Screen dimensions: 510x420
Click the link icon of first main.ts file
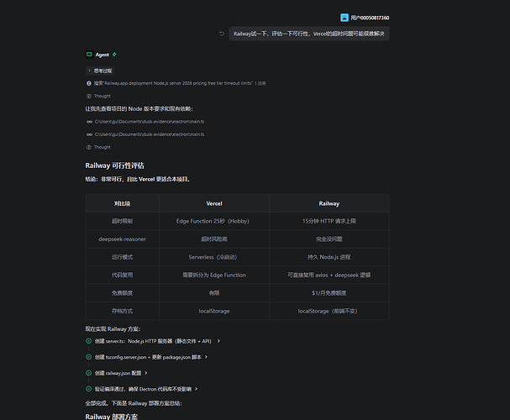(89, 122)
